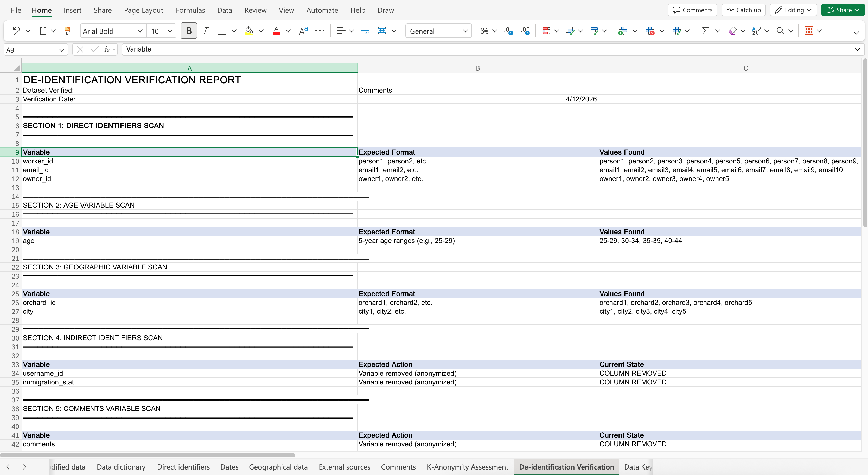Image resolution: width=868 pixels, height=475 pixels.
Task: Switch to K-Anonymity Assessment sheet tab
Action: pyautogui.click(x=467, y=467)
